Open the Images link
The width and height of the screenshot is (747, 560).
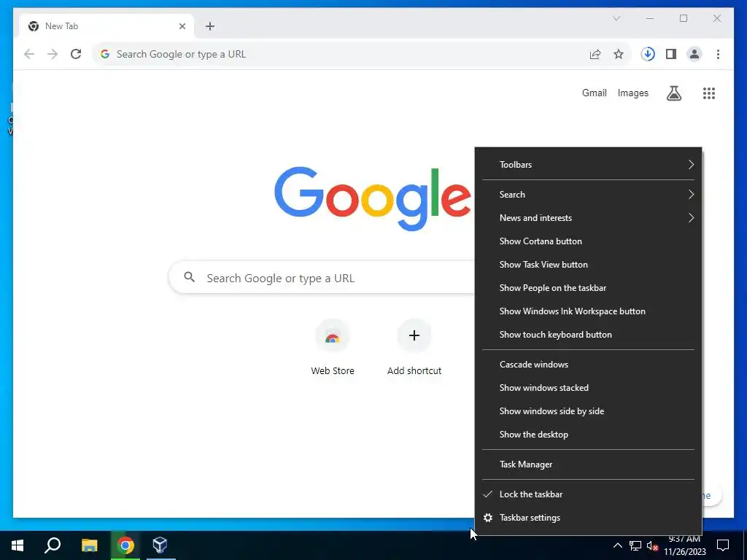tap(632, 93)
